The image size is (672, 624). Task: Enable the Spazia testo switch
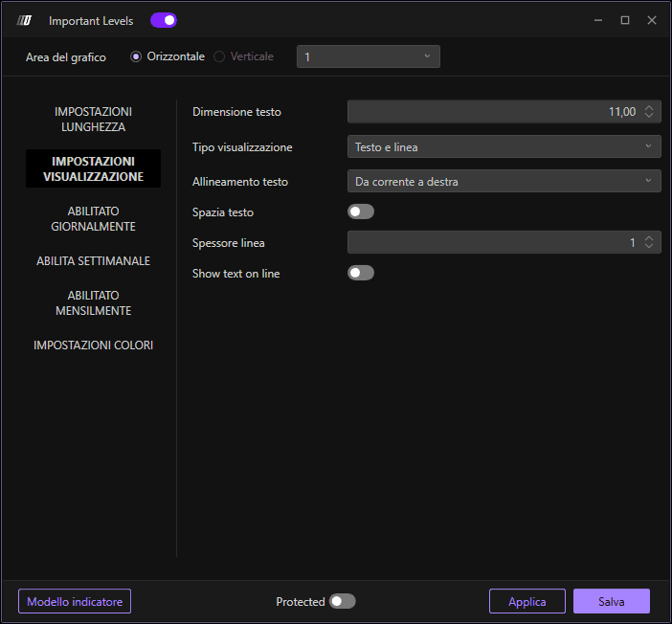pos(361,212)
